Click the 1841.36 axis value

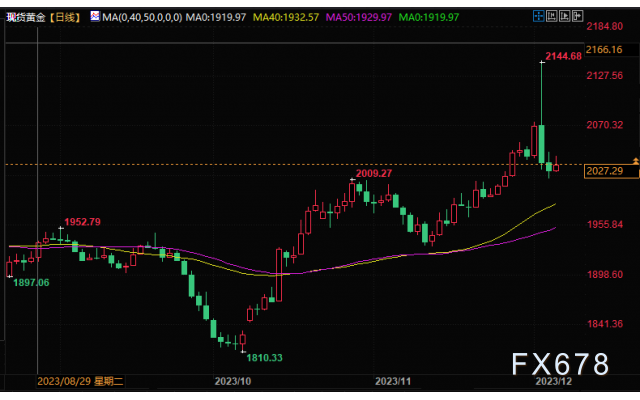tap(604, 324)
